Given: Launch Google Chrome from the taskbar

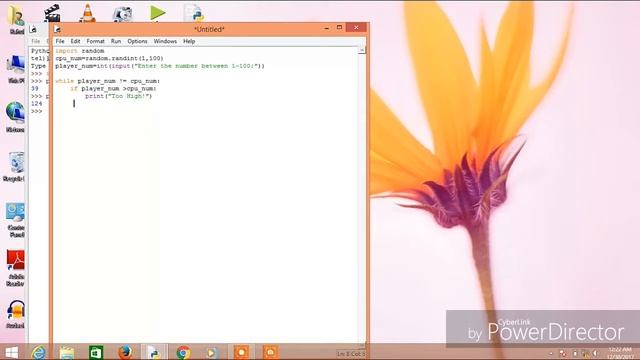Looking at the screenshot, I should pyautogui.click(x=183, y=352).
